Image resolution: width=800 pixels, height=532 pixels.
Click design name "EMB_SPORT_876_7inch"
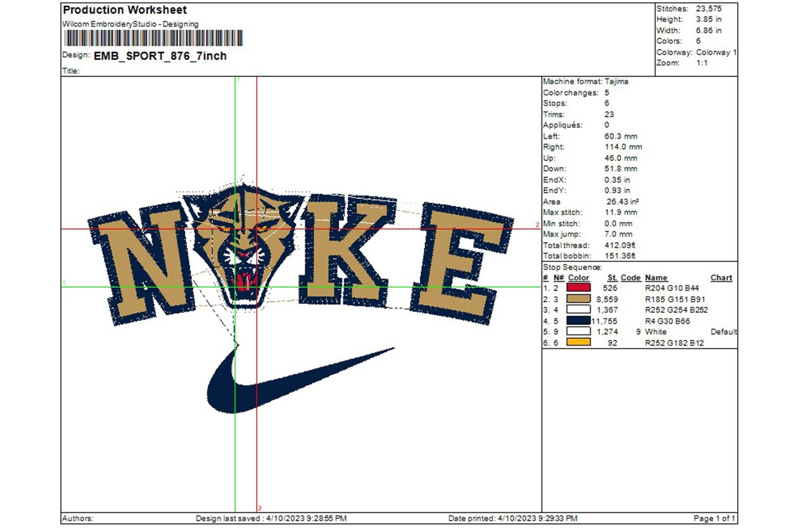[160, 56]
